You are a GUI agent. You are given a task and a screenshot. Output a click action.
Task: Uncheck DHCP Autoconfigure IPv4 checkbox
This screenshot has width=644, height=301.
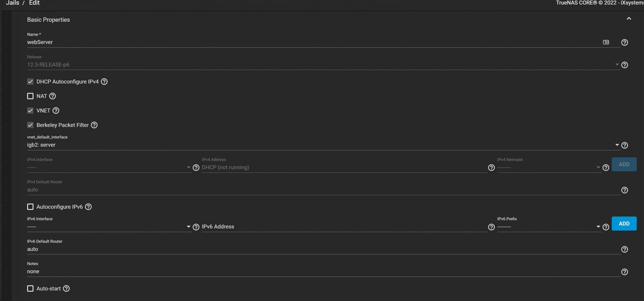pyautogui.click(x=30, y=81)
